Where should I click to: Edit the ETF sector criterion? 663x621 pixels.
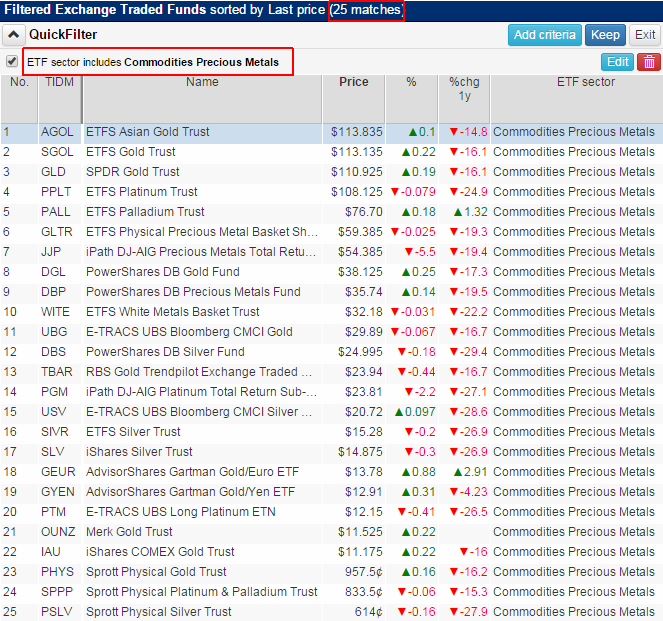(x=617, y=62)
